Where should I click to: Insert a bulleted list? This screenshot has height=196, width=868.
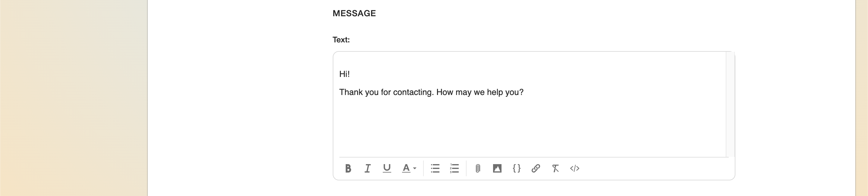[x=435, y=168]
